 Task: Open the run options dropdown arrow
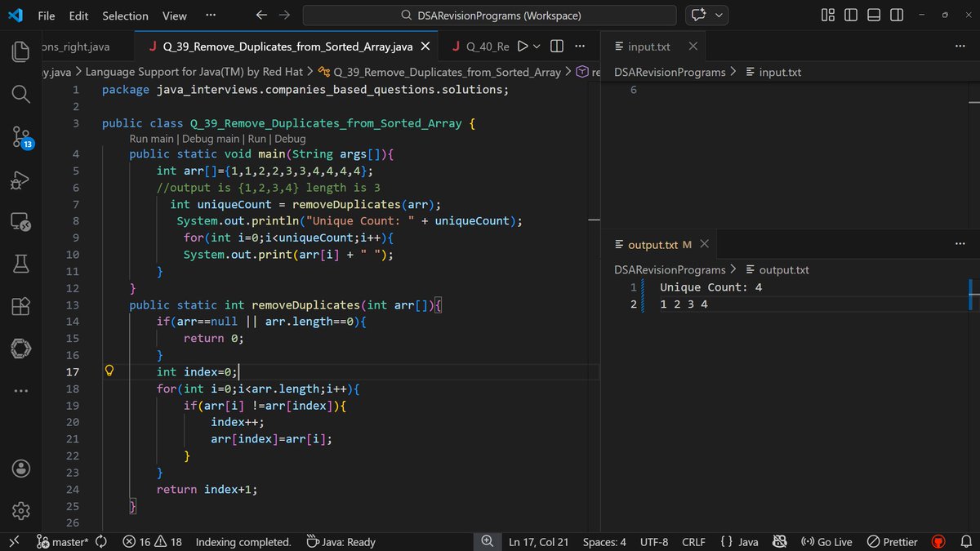coord(537,47)
